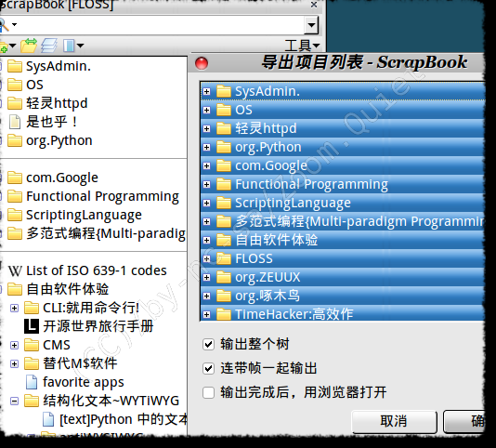Click org.Python folder icon in export list
The image size is (496, 448).
224,147
